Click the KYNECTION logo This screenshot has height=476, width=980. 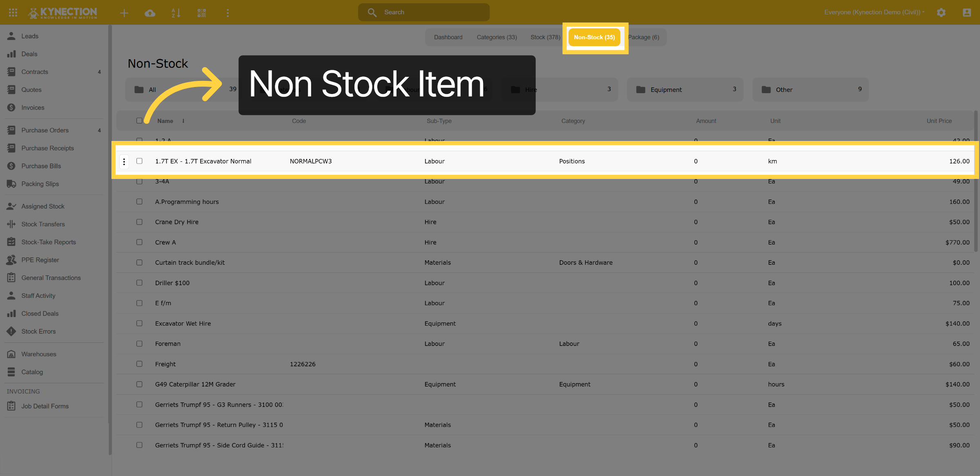tap(62, 13)
